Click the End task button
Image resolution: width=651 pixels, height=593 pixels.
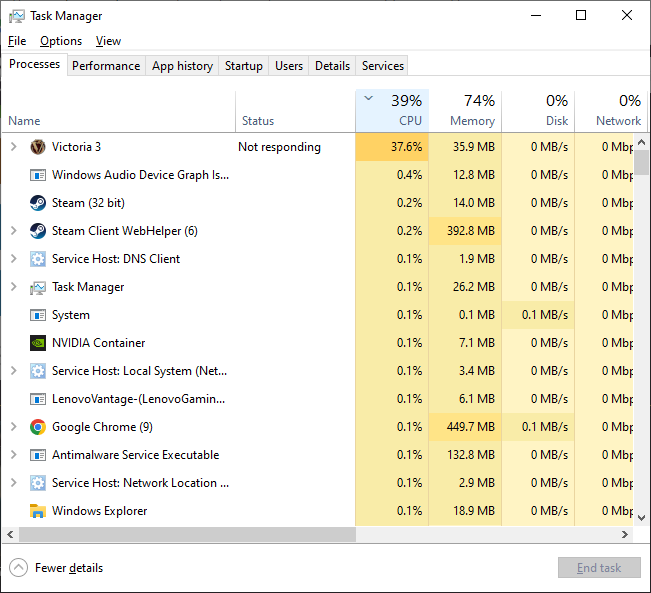pyautogui.click(x=599, y=568)
